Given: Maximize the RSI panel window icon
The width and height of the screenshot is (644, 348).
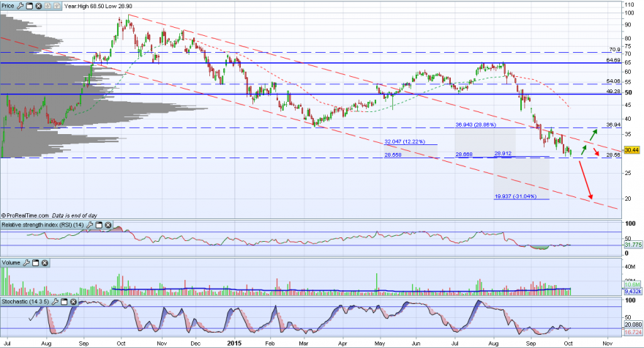Looking at the screenshot, I should 99,225.
